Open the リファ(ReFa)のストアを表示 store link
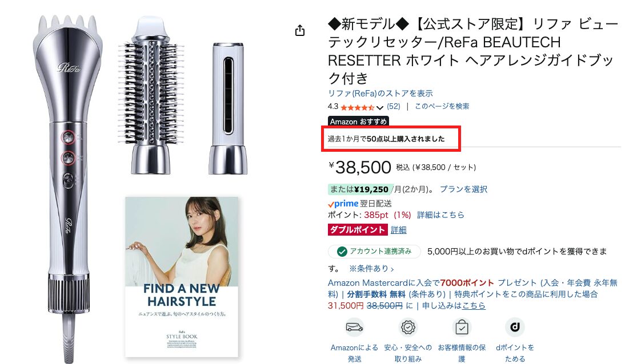 click(380, 94)
